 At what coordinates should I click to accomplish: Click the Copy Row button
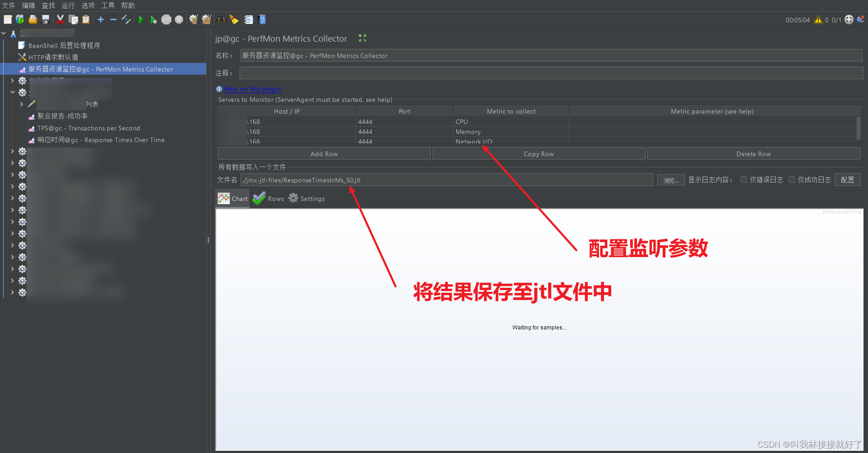pos(539,154)
